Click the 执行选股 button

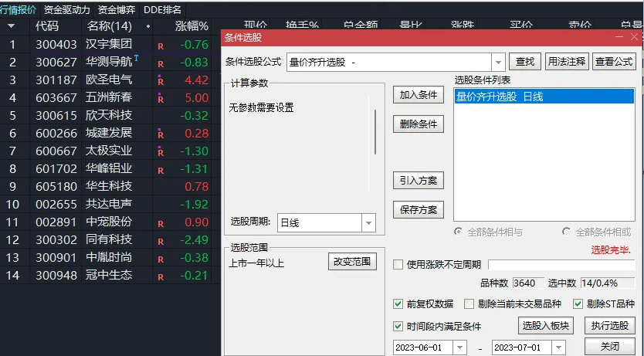coord(610,325)
